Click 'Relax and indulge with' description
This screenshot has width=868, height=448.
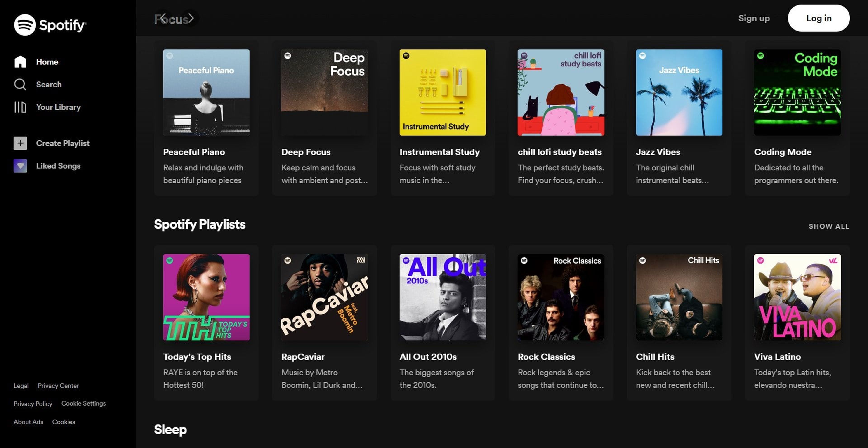203,174
